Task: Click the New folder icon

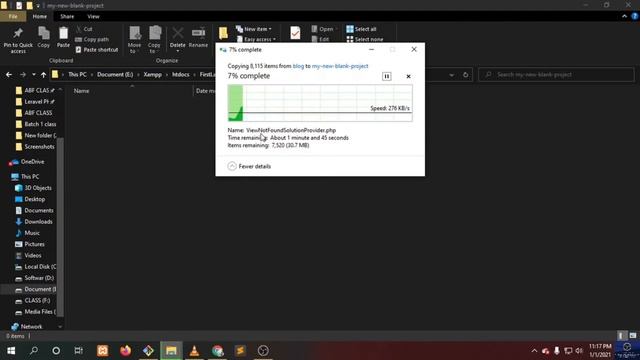Action: [x=223, y=33]
